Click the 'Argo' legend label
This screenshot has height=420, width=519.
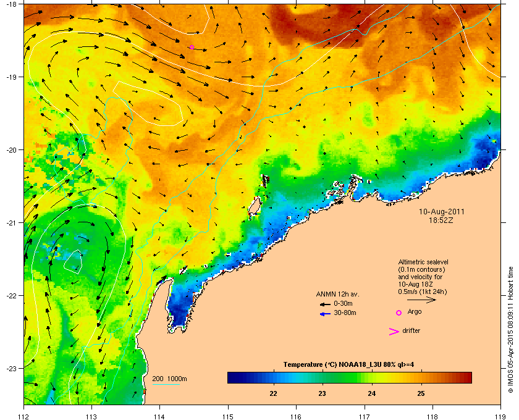pos(415,312)
